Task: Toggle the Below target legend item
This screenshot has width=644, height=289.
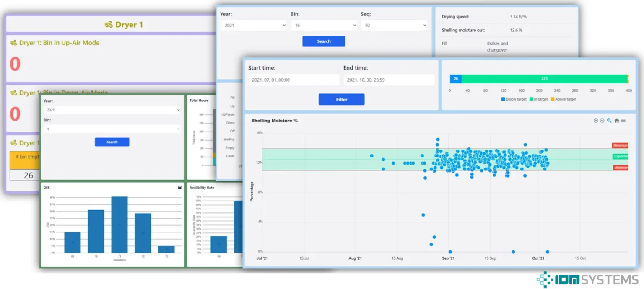Action: (514, 99)
